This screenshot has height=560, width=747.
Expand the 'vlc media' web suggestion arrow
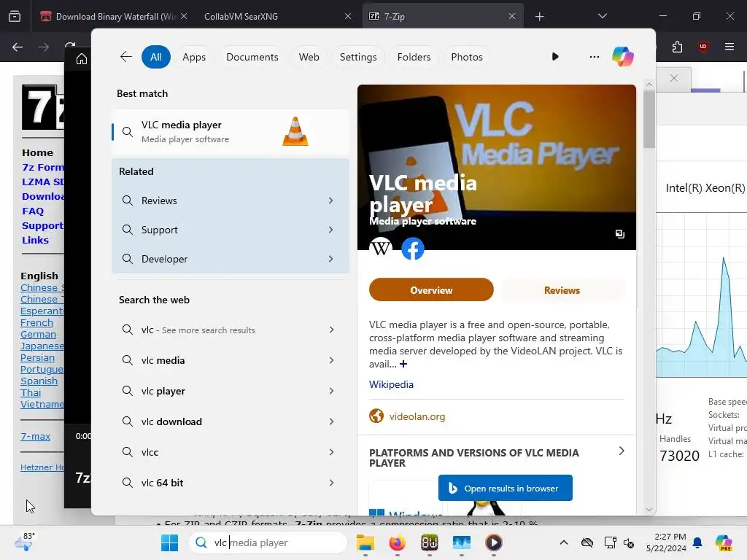click(x=332, y=360)
